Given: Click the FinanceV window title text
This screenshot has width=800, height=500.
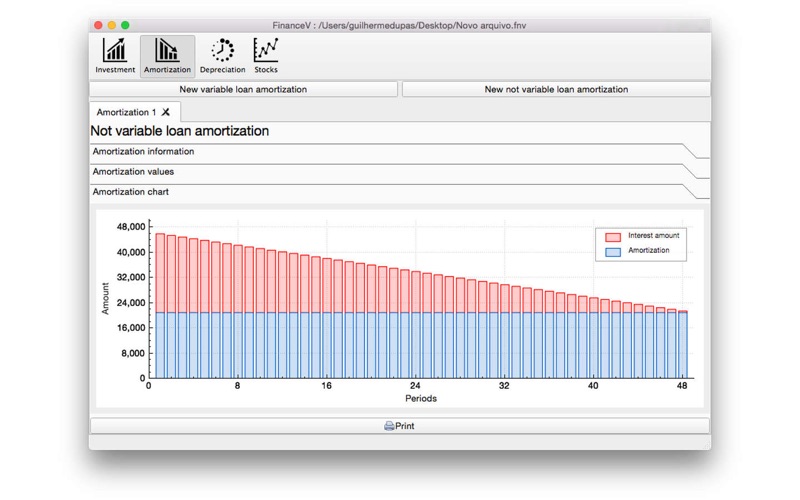Looking at the screenshot, I should coord(399,25).
